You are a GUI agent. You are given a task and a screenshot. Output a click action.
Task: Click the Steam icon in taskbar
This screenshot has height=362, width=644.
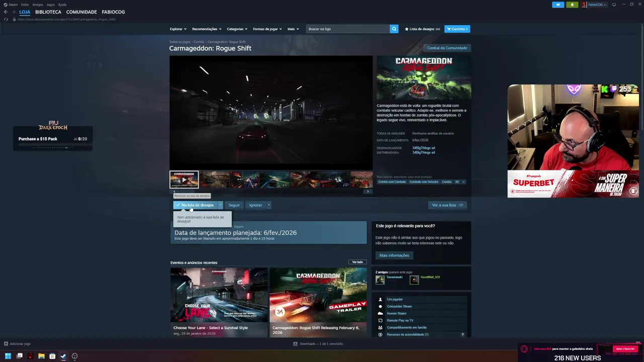coord(63,356)
